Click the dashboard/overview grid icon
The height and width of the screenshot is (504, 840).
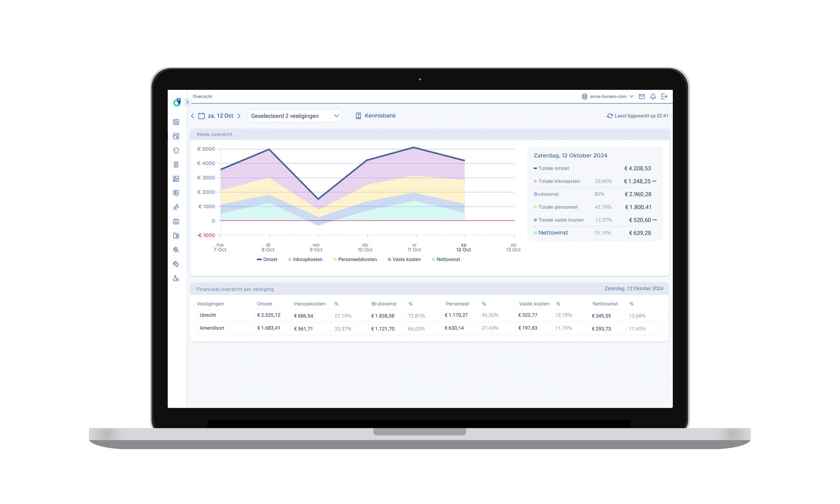click(x=177, y=121)
